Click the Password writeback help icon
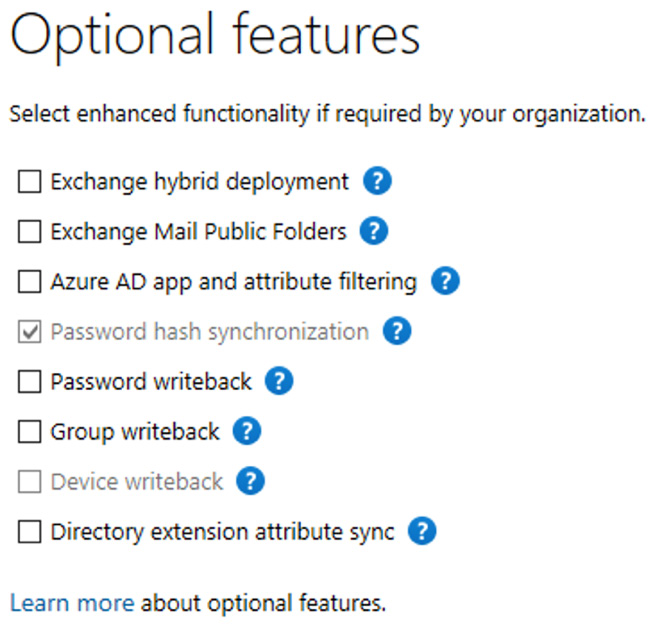 tap(280, 381)
